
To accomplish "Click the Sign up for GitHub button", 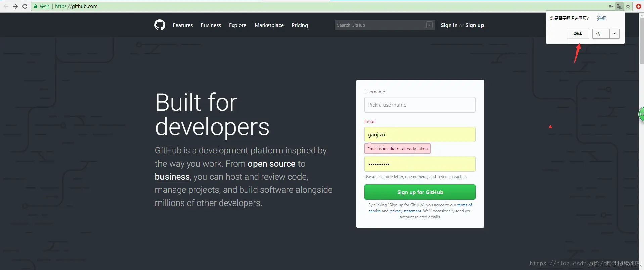I will 420,192.
